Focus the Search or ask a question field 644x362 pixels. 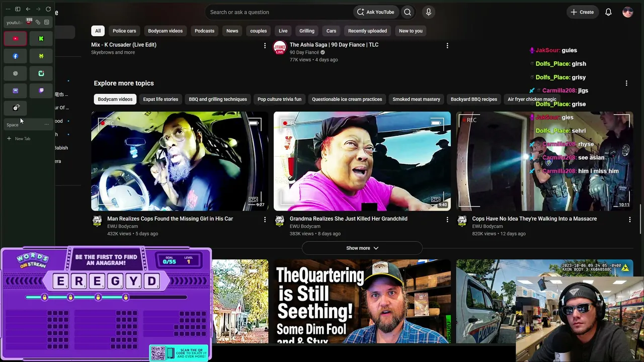point(279,12)
